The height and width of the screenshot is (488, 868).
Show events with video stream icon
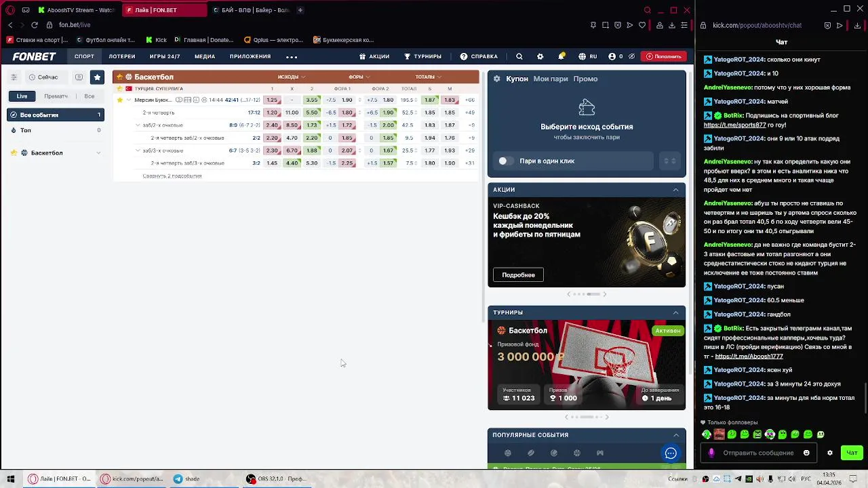[79, 77]
